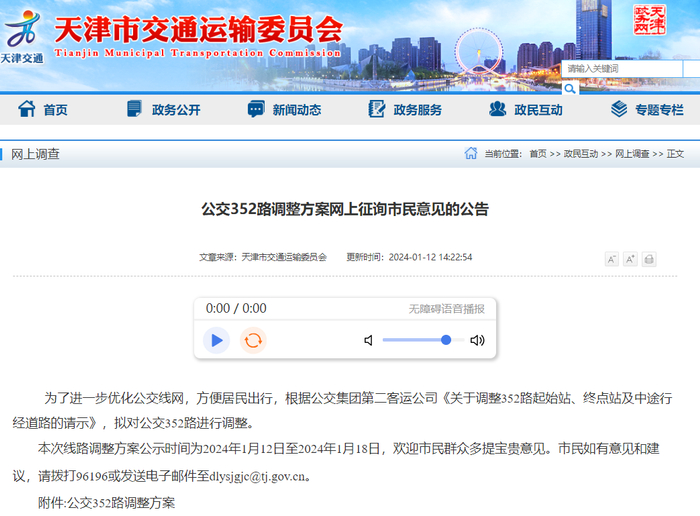Open the 政务服务 menu
This screenshot has height=516, width=700.
click(x=405, y=109)
